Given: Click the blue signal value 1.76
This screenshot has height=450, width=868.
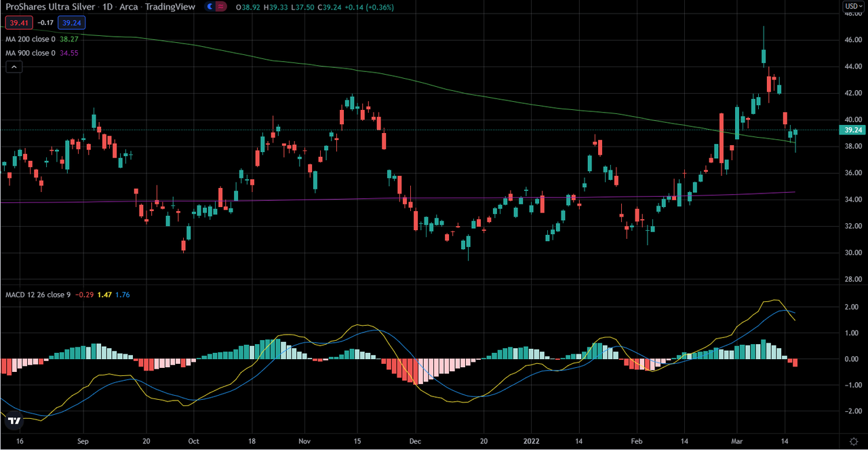Looking at the screenshot, I should pyautogui.click(x=122, y=295).
